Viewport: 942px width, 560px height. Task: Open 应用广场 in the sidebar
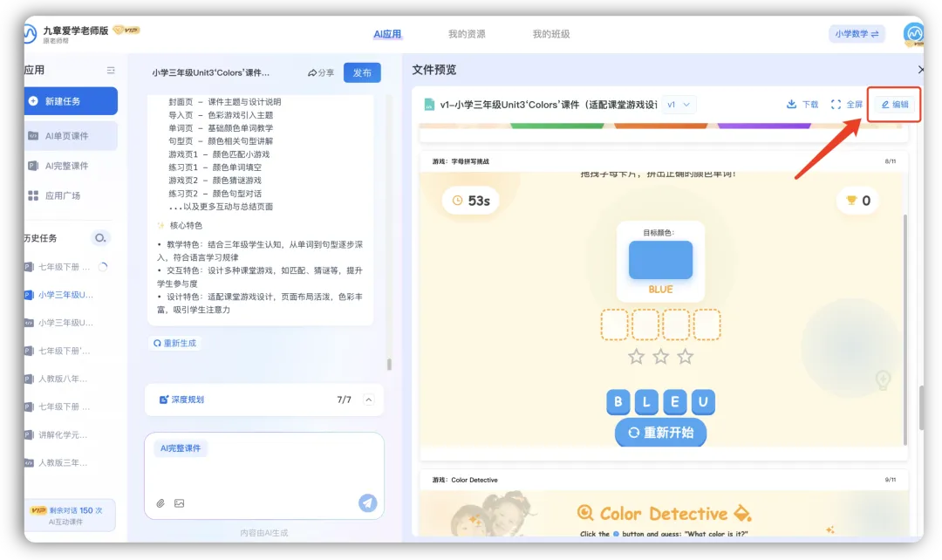click(71, 195)
